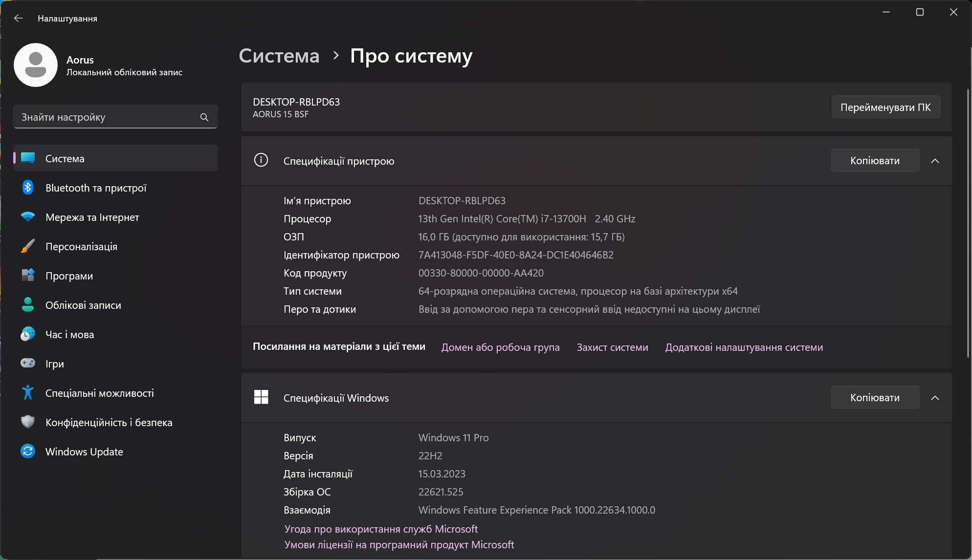972x560 pixels.
Task: Click the Windows Update sync icon
Action: coord(28,452)
